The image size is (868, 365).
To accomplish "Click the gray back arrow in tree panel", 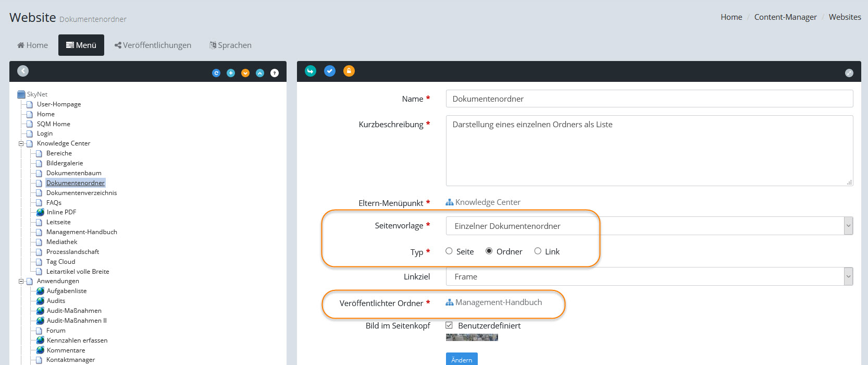I will 23,71.
